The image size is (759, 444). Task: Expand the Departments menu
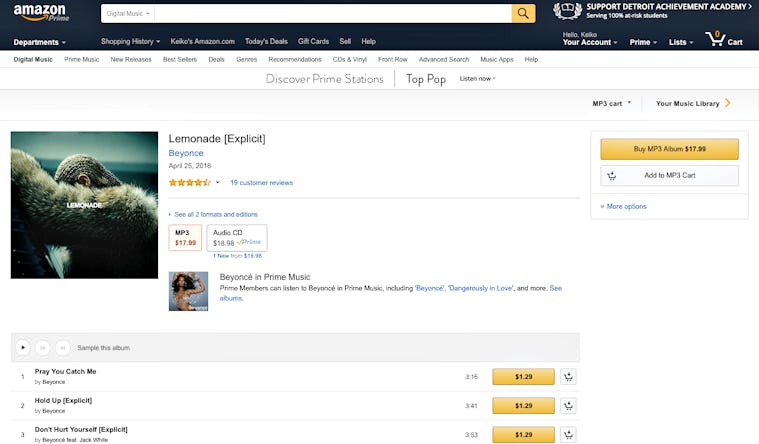[x=40, y=42]
